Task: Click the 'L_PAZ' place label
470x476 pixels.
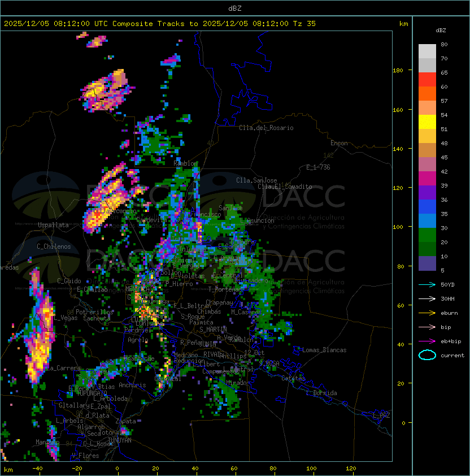Action: (381, 416)
